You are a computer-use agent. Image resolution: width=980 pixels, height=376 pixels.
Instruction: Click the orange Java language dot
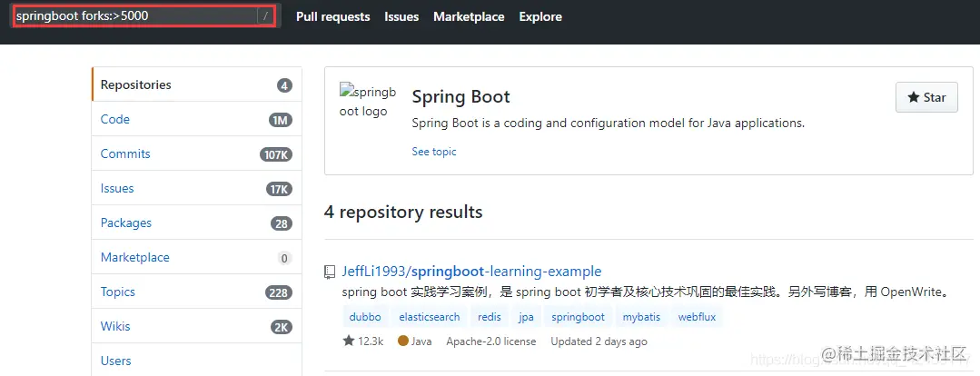pyautogui.click(x=403, y=341)
